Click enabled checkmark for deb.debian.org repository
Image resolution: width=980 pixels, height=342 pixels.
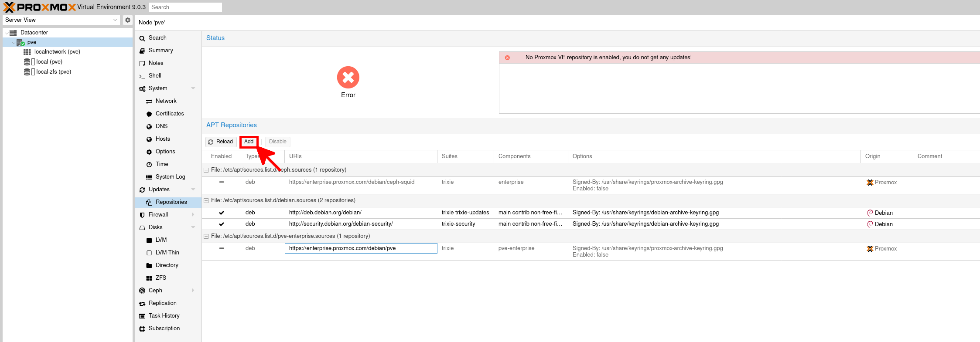pos(222,213)
